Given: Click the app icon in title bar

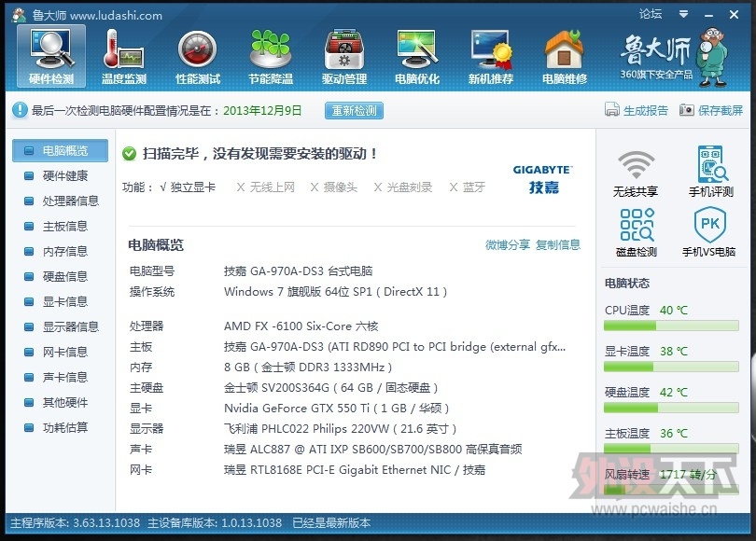Looking at the screenshot, I should (x=19, y=15).
